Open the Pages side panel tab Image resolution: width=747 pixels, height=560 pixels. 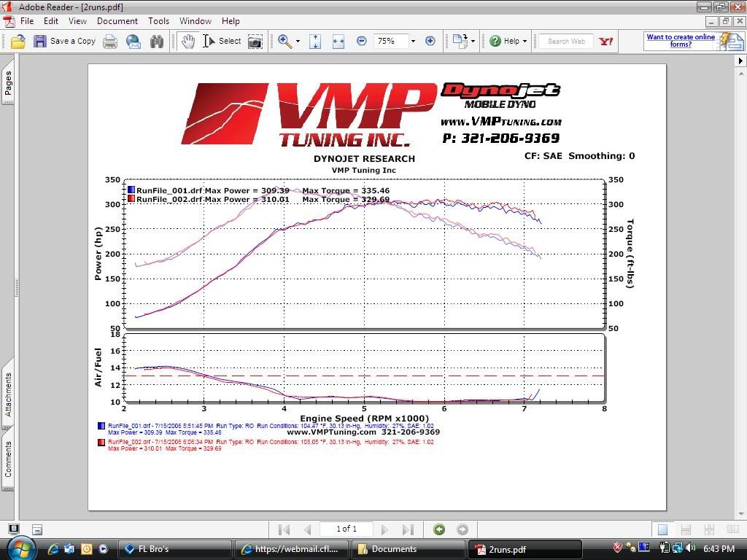click(8, 81)
